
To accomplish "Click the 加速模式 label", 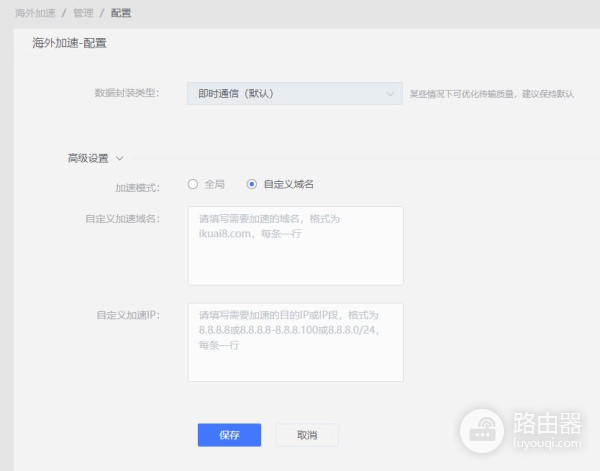I will (x=137, y=188).
